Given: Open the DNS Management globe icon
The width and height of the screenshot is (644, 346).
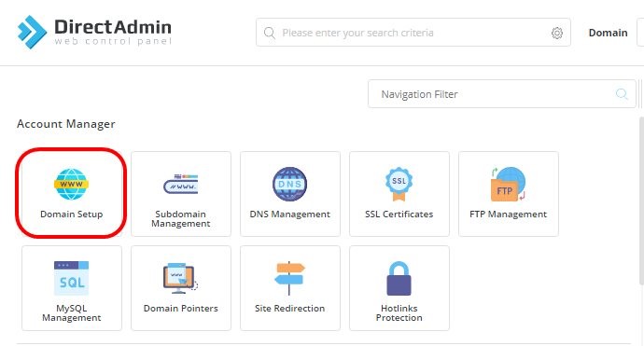Looking at the screenshot, I should pos(289,184).
